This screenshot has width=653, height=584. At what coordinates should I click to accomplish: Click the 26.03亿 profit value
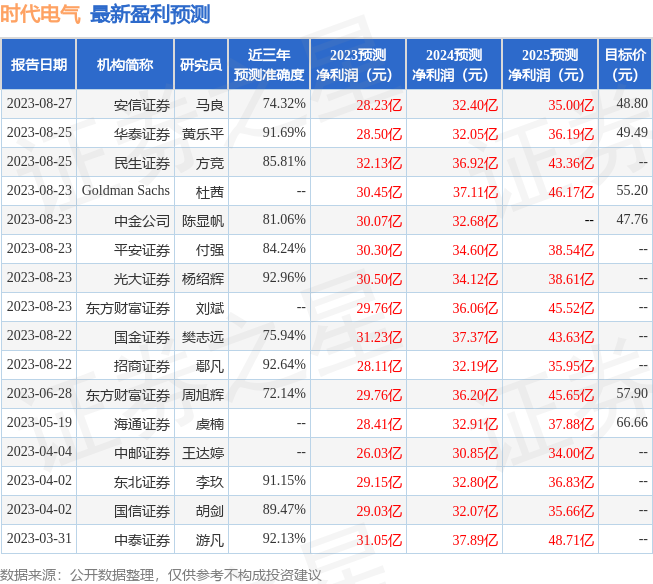(x=379, y=453)
